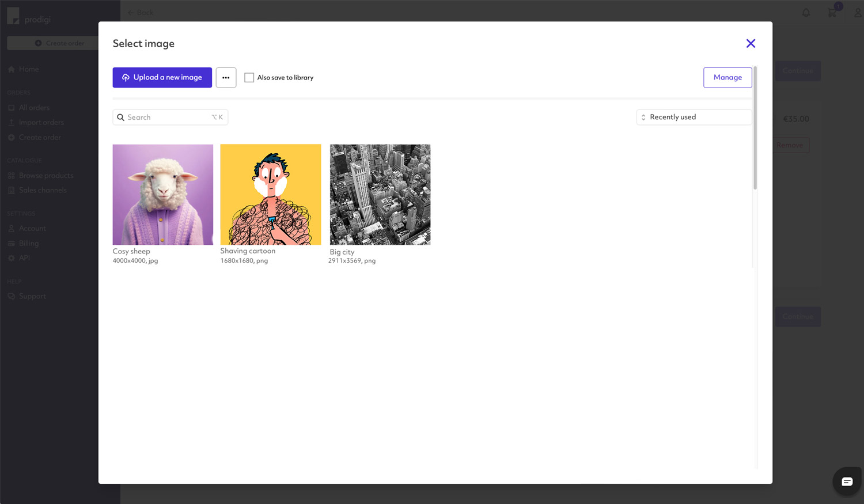864x504 pixels.
Task: Click the ellipsis button next to Upload
Action: click(x=226, y=77)
